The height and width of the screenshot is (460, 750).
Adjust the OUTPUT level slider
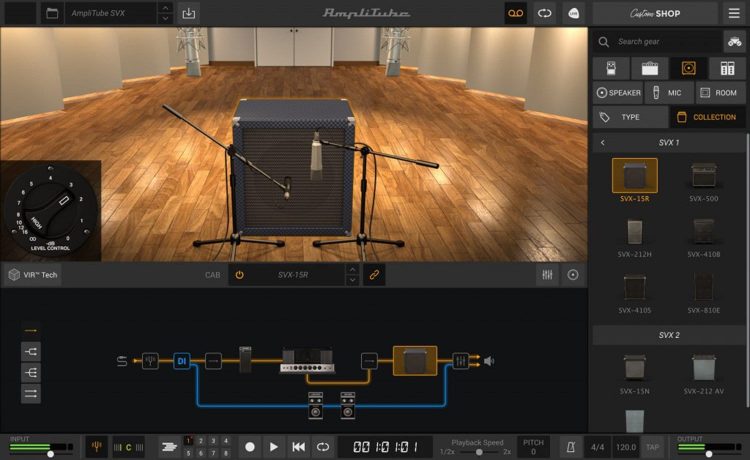[709, 452]
